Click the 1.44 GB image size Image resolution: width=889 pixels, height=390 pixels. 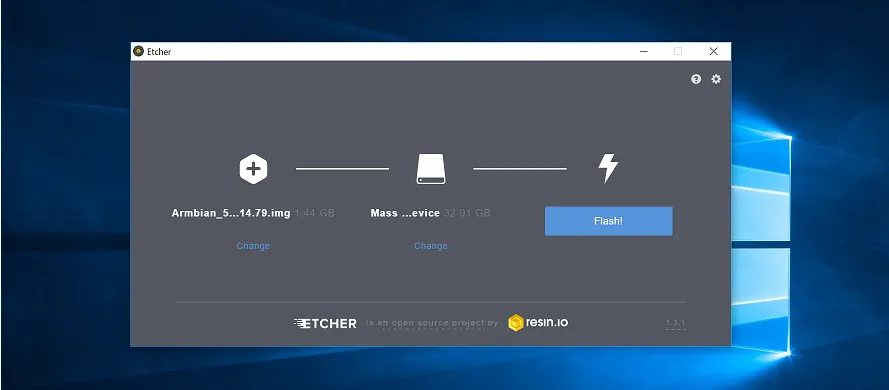coord(315,214)
